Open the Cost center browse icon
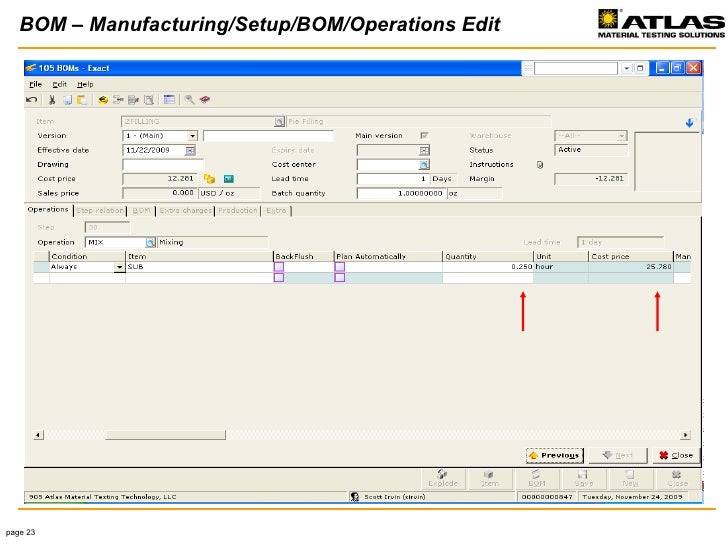Image resolution: width=728 pixels, height=546 pixels. pyautogui.click(x=424, y=165)
